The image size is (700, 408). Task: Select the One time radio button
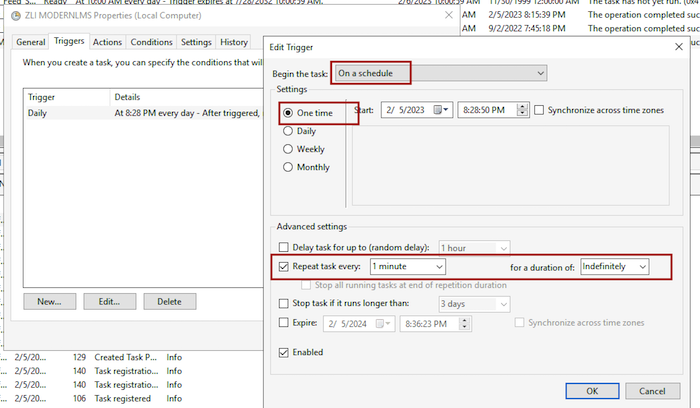[288, 113]
